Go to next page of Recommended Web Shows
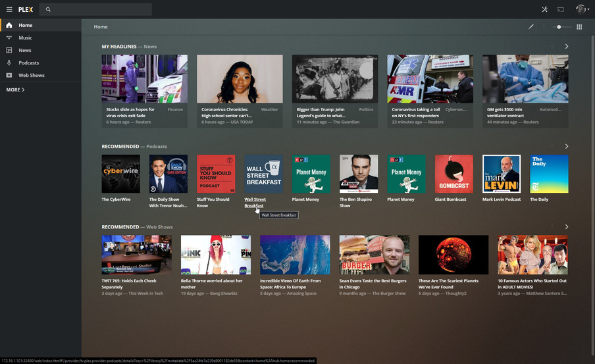This screenshot has height=364, width=595. (x=567, y=226)
